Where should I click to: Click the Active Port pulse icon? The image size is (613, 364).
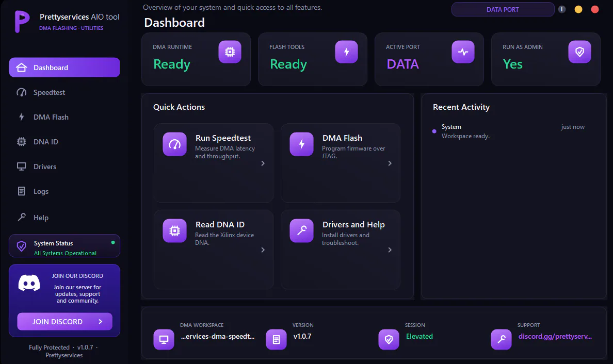(463, 52)
